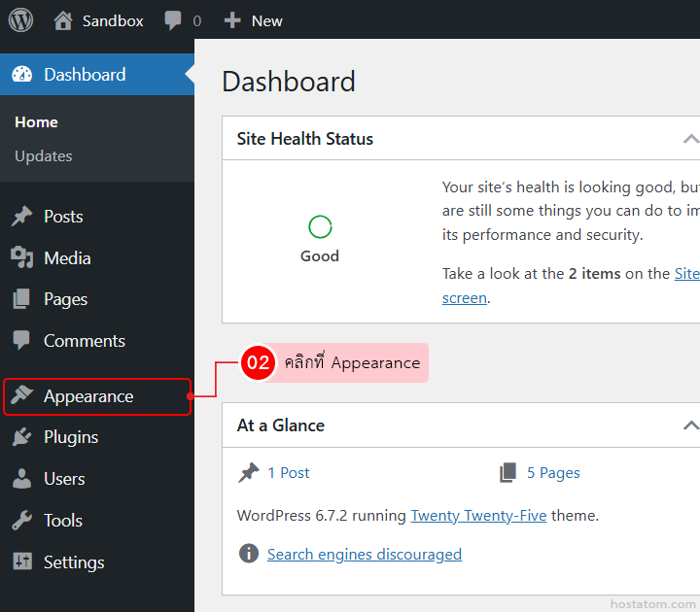700x612 pixels.
Task: Collapse the Site Health Status panel
Action: 689,139
